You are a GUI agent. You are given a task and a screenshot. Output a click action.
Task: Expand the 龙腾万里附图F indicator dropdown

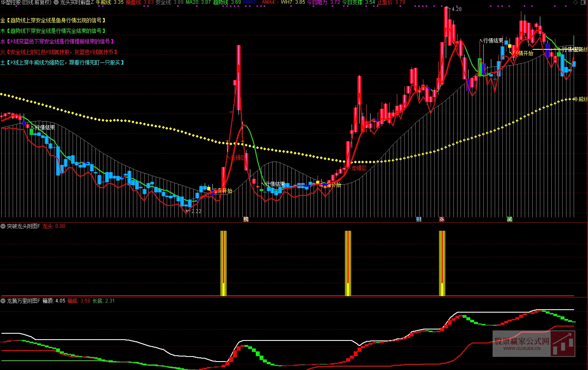tap(3, 301)
